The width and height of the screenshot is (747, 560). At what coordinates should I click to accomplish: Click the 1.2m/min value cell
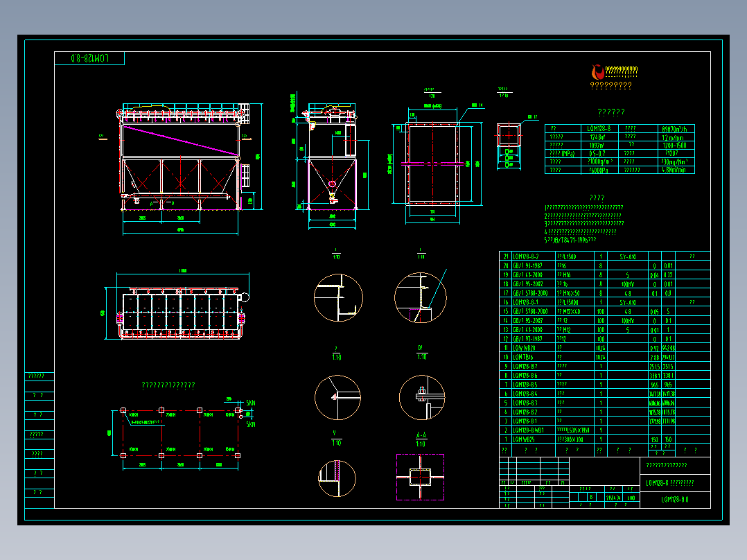point(676,137)
